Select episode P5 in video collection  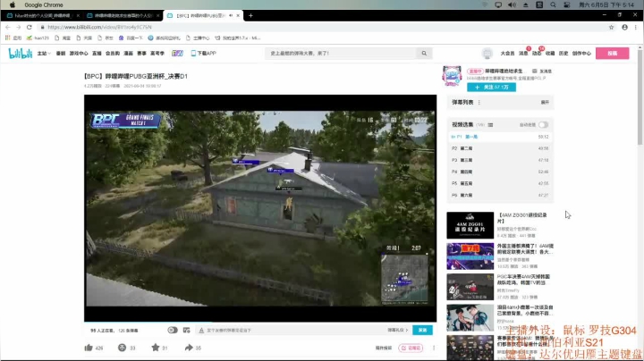tap(500, 184)
